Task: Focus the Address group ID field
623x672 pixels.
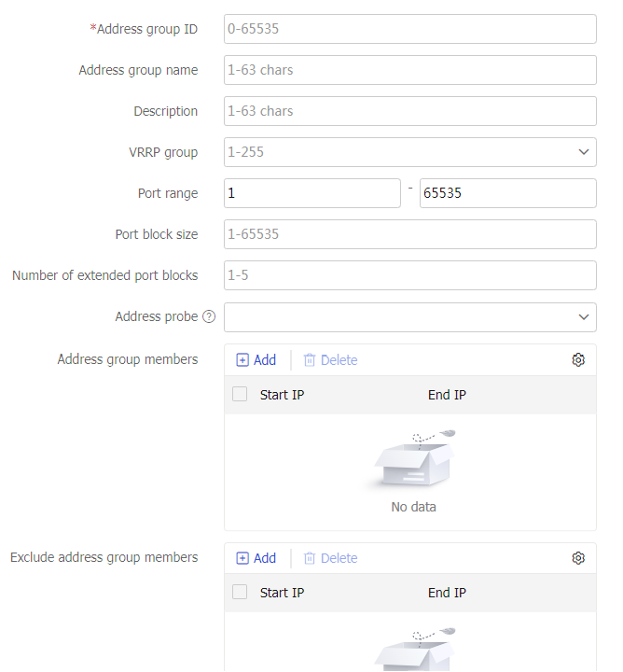Action: [409, 29]
